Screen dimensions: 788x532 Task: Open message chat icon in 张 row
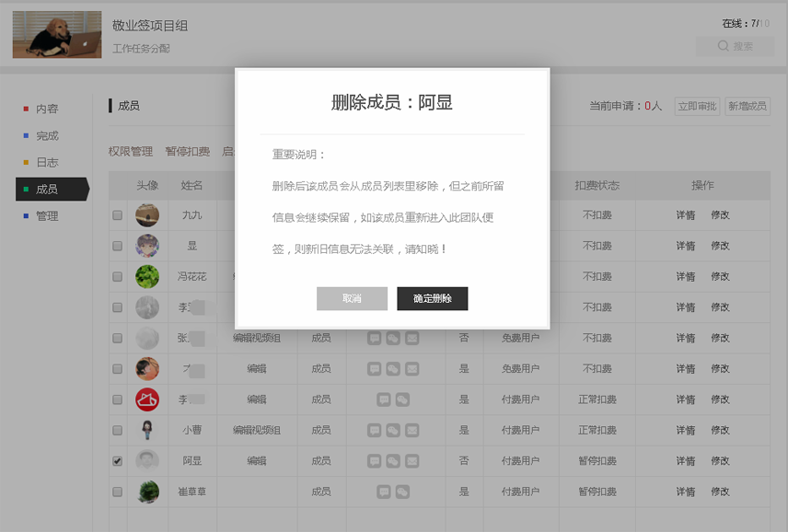374,338
